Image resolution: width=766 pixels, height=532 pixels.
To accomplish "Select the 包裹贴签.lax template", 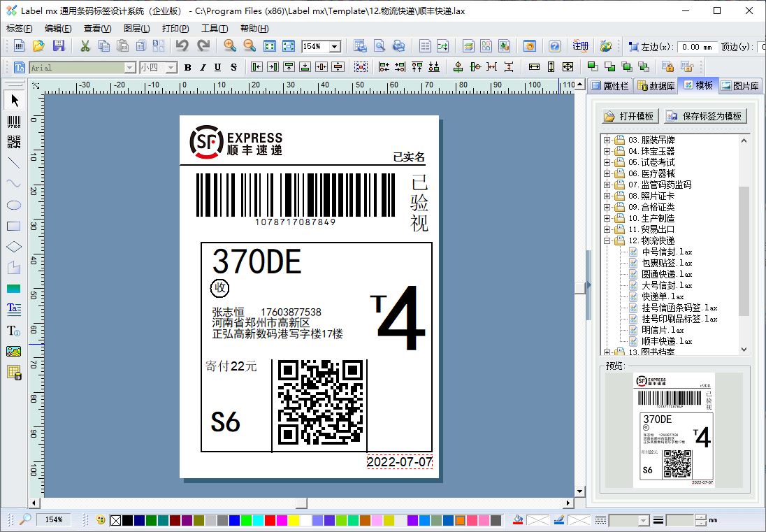I will click(x=666, y=263).
